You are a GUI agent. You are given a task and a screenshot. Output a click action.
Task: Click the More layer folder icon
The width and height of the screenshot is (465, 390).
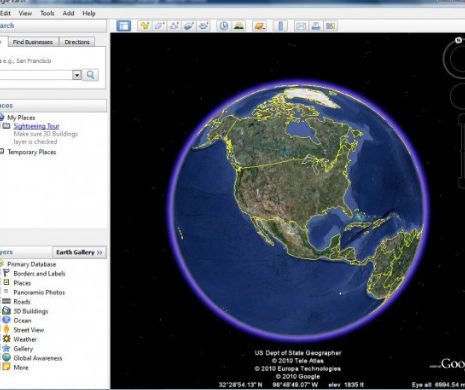click(x=6, y=367)
